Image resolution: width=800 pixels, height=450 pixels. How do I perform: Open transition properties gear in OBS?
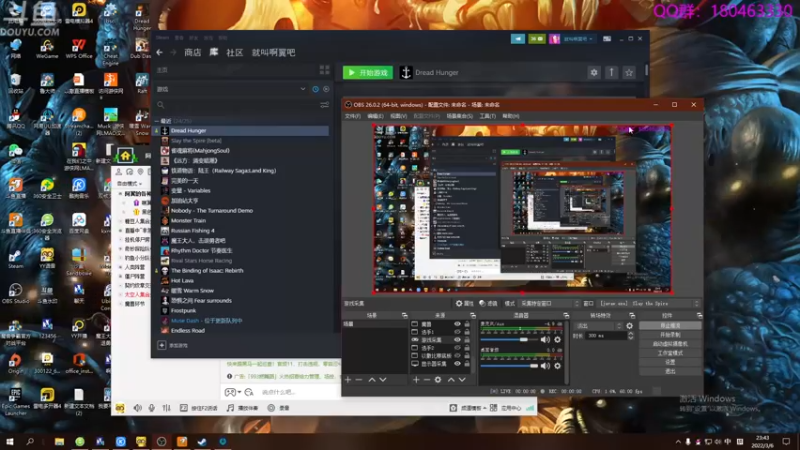pyautogui.click(x=630, y=326)
